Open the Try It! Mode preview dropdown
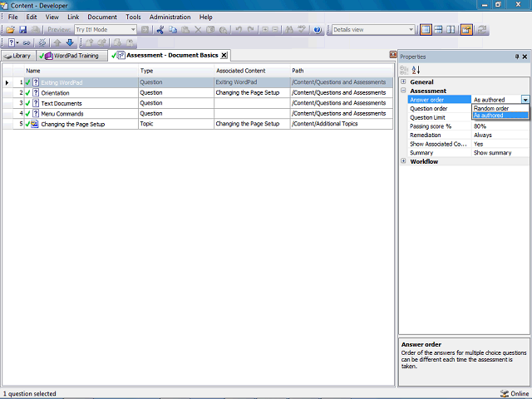Image resolution: width=532 pixels, height=399 pixels. pos(133,30)
